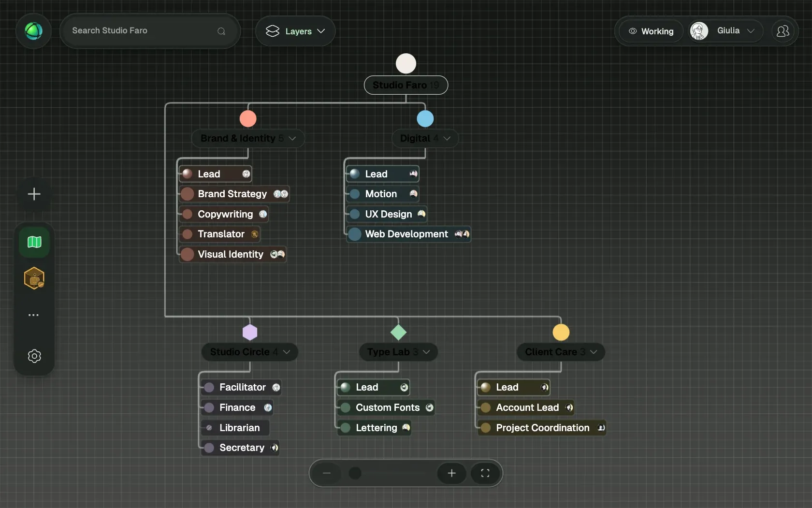The image size is (812, 508).
Task: Click the avatar on Project Coordination
Action: 601,428
